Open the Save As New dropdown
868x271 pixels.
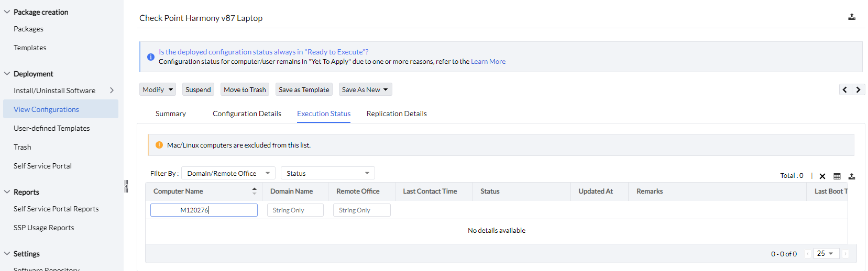[365, 89]
